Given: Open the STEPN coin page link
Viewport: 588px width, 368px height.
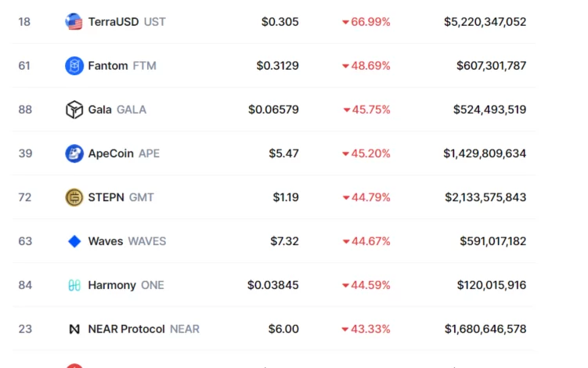Looking at the screenshot, I should [106, 197].
